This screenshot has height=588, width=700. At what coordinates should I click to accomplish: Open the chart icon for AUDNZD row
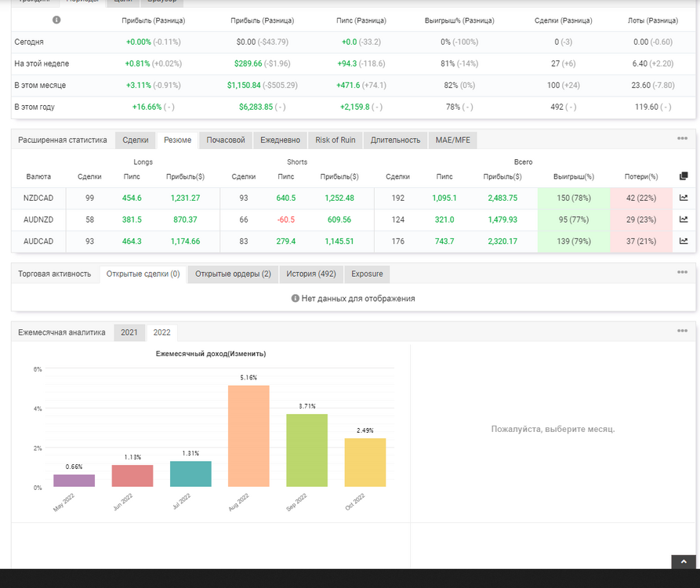684,220
